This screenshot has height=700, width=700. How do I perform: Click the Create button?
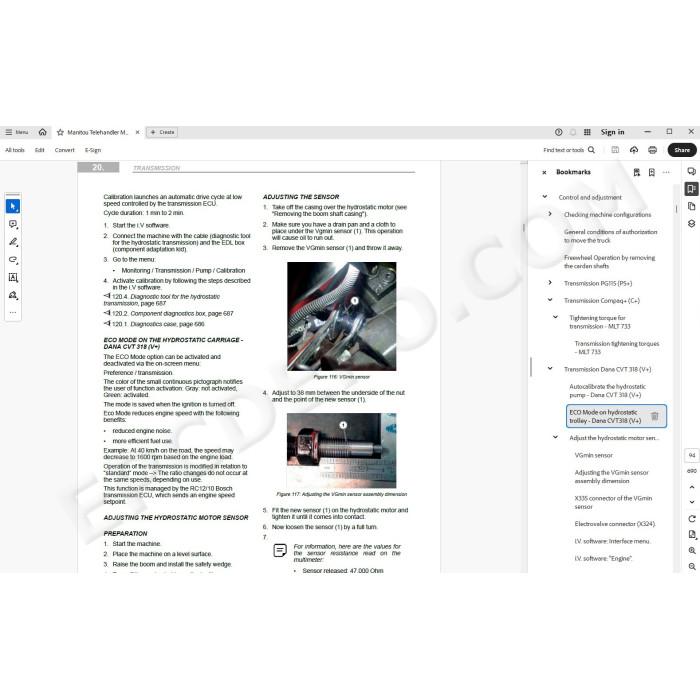(x=162, y=132)
